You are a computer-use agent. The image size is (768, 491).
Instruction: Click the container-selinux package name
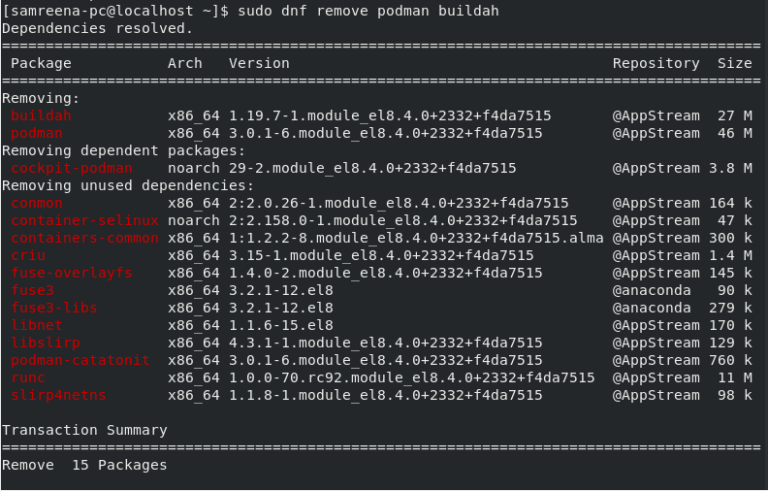pyautogui.click(x=84, y=220)
